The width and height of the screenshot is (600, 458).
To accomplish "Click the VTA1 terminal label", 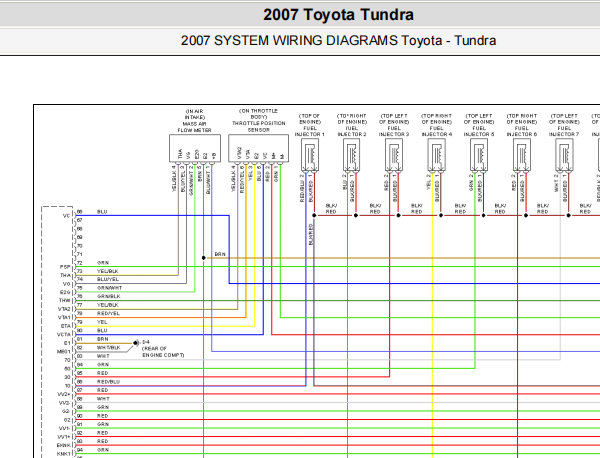I will tap(64, 318).
